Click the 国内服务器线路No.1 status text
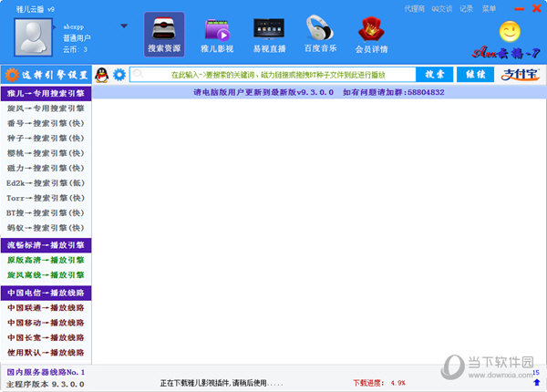The width and height of the screenshot is (547, 392). pos(46,373)
